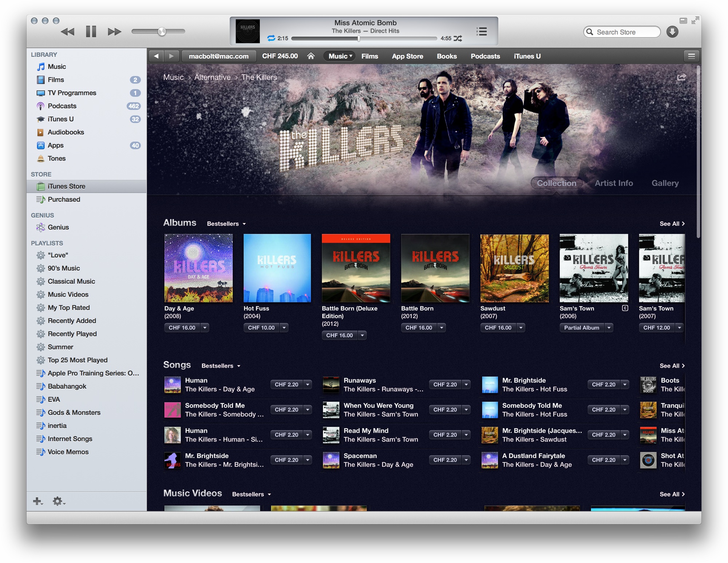Buy Read My Mind for CHF 2.20
Screen dimensions: 728x563
[445, 435]
